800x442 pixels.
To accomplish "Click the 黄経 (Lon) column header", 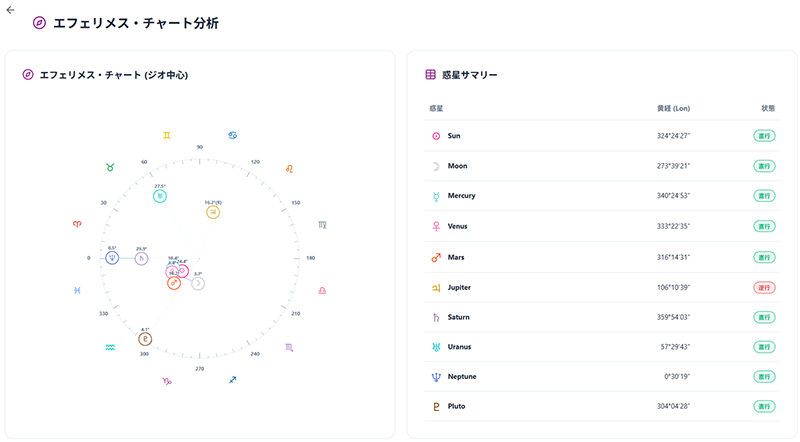I will pos(673,107).
